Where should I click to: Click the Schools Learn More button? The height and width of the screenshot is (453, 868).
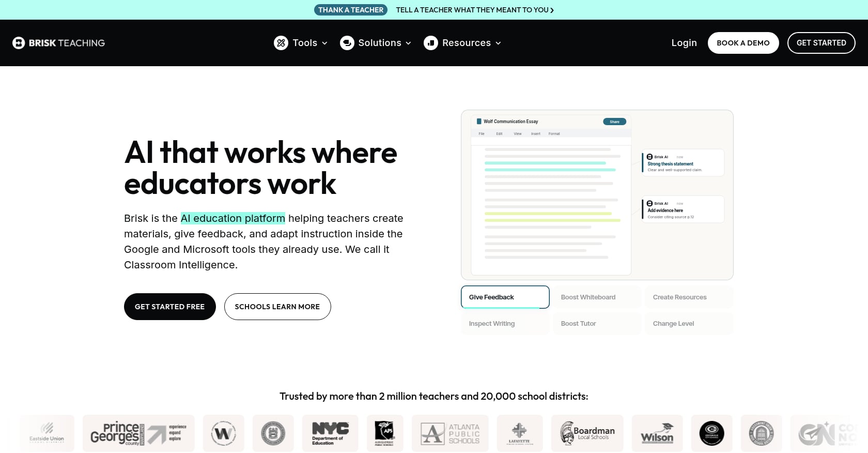tap(277, 307)
